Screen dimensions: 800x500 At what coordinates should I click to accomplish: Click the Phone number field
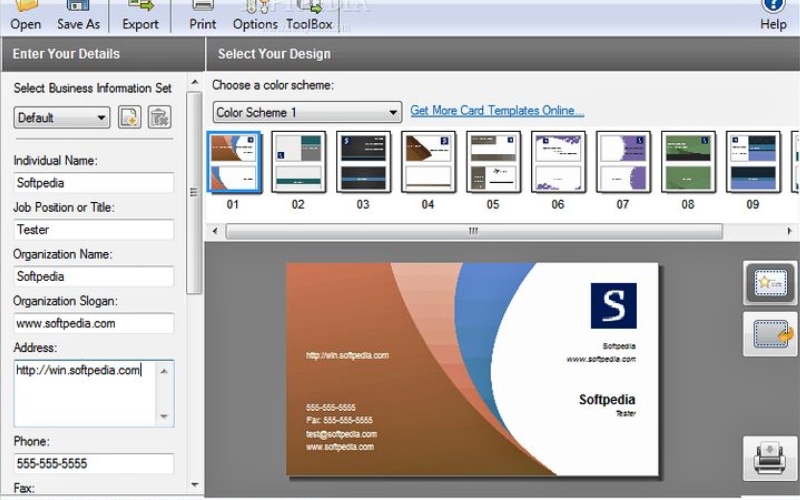pyautogui.click(x=94, y=463)
